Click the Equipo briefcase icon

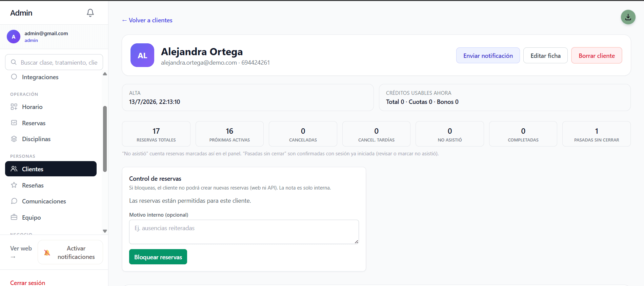pyautogui.click(x=14, y=217)
